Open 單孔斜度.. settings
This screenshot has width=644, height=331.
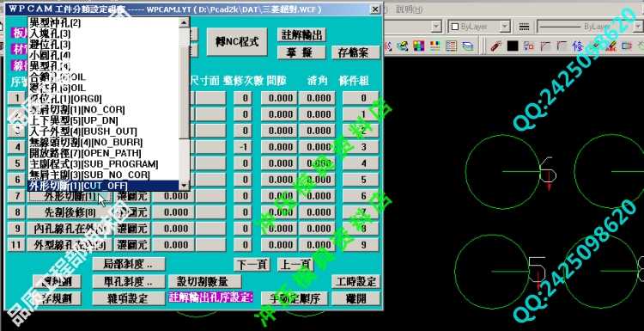129,282
